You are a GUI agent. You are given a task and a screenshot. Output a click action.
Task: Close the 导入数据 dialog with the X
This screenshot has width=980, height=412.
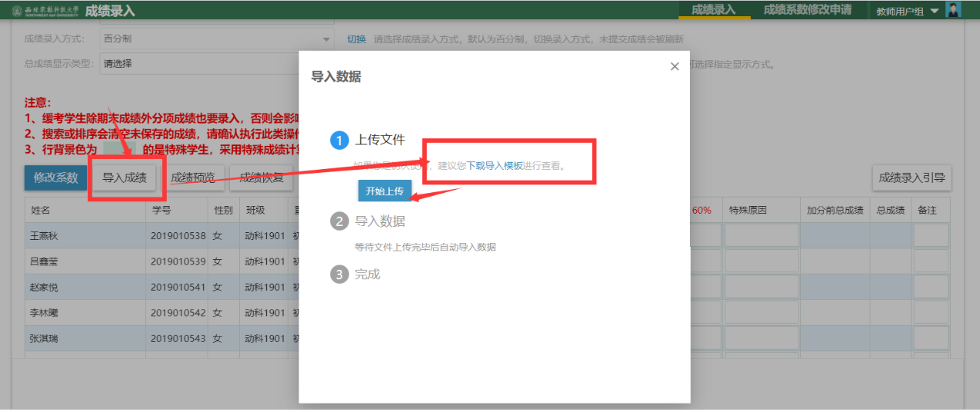tap(674, 66)
